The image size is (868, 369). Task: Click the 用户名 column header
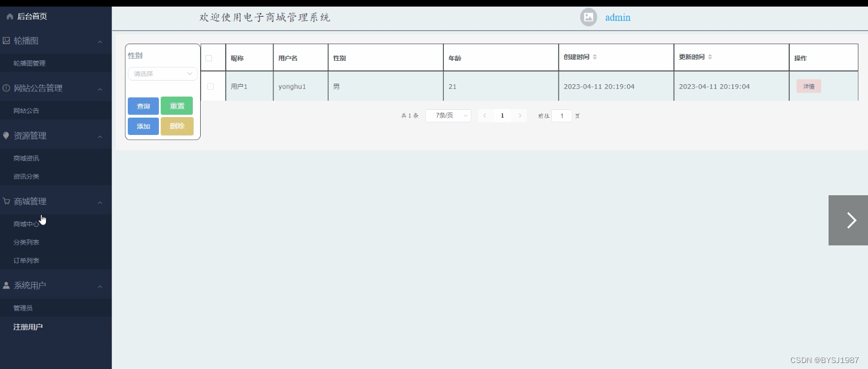pyautogui.click(x=288, y=58)
